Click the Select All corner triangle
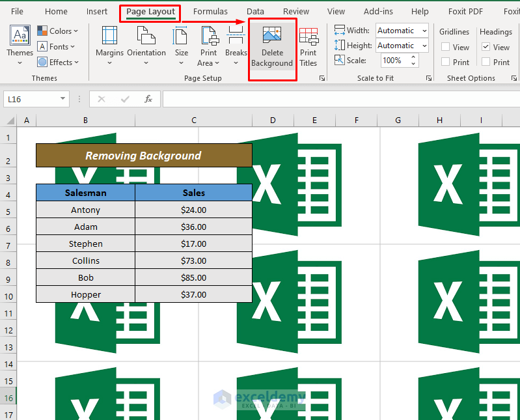This screenshot has width=520, height=420. click(x=10, y=120)
